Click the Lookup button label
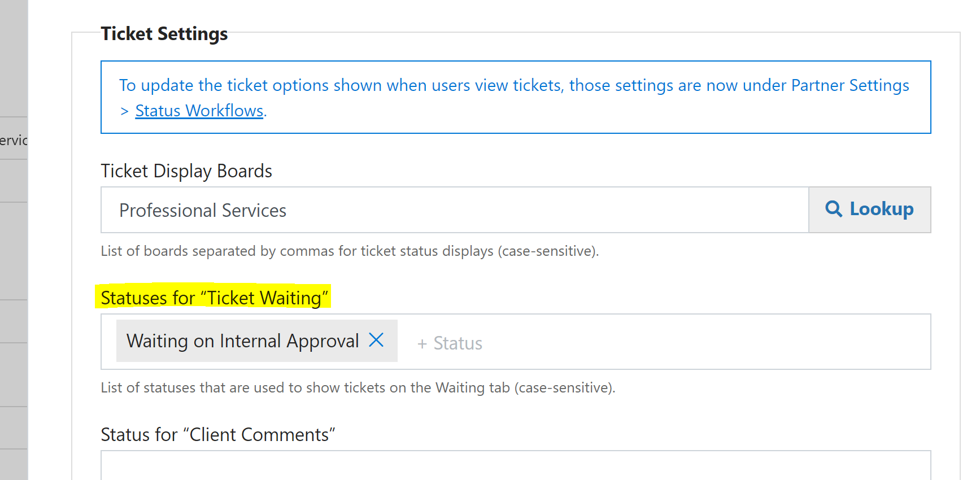The width and height of the screenshot is (980, 480). point(882,209)
